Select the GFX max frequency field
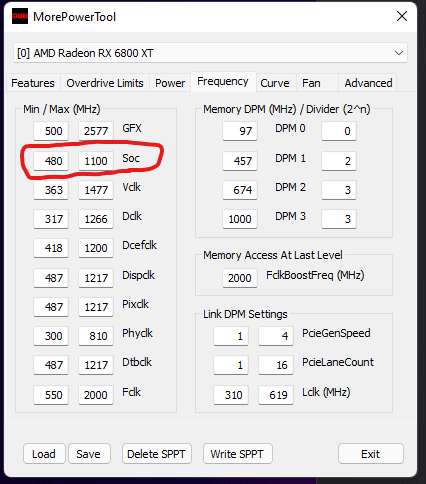The height and width of the screenshot is (484, 426). coord(96,131)
